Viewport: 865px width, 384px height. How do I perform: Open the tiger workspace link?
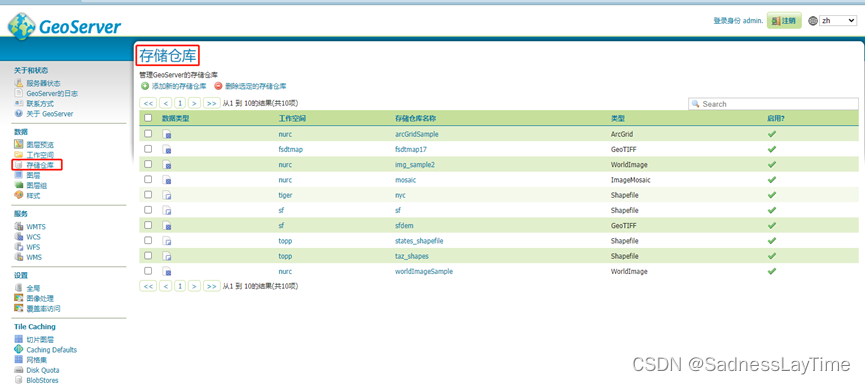[x=285, y=195]
